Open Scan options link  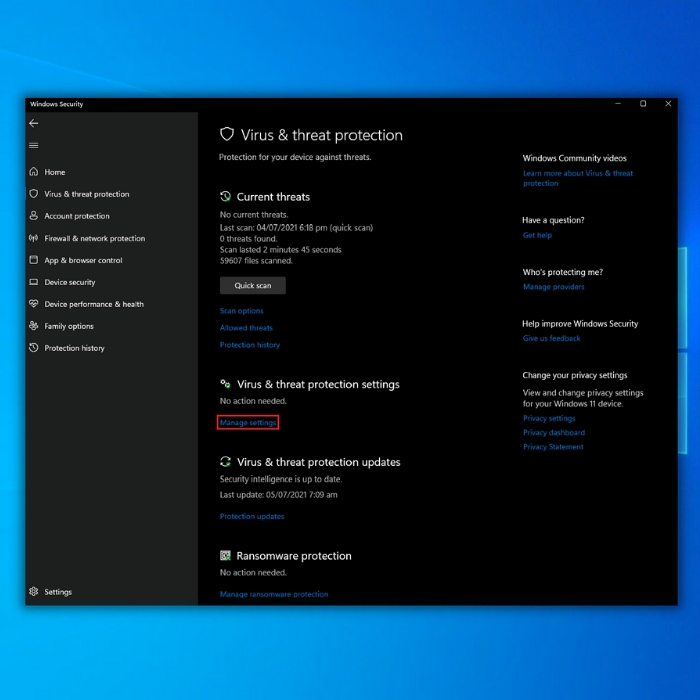tap(242, 311)
